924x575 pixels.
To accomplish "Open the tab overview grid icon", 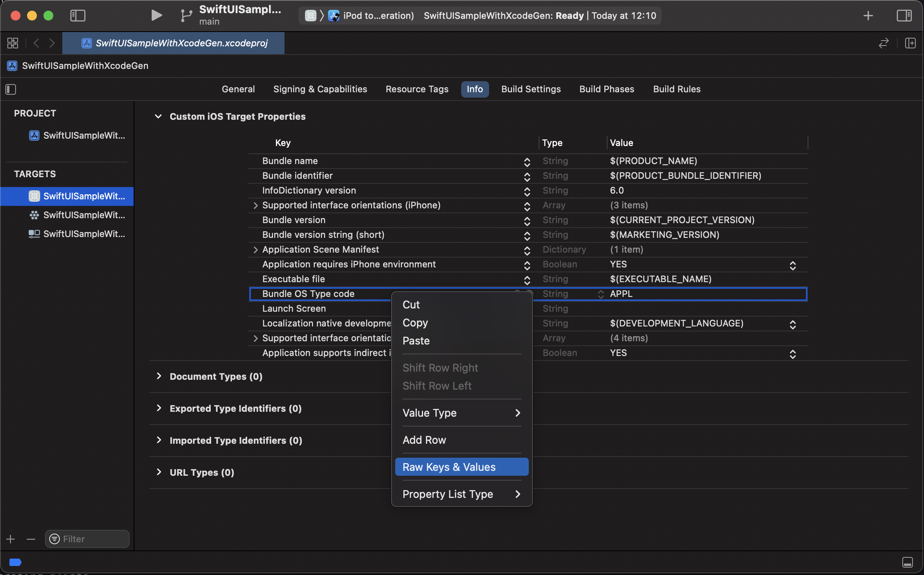I will click(x=12, y=43).
